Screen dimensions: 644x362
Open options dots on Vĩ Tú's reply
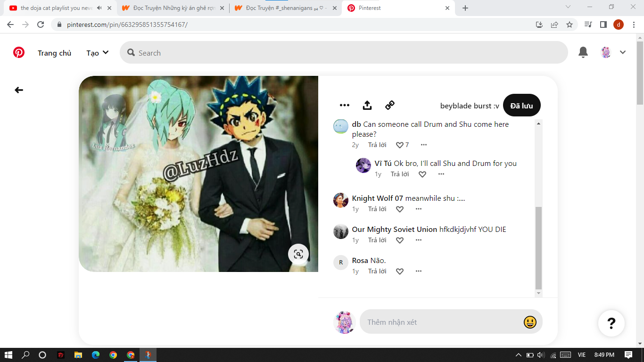tap(441, 174)
